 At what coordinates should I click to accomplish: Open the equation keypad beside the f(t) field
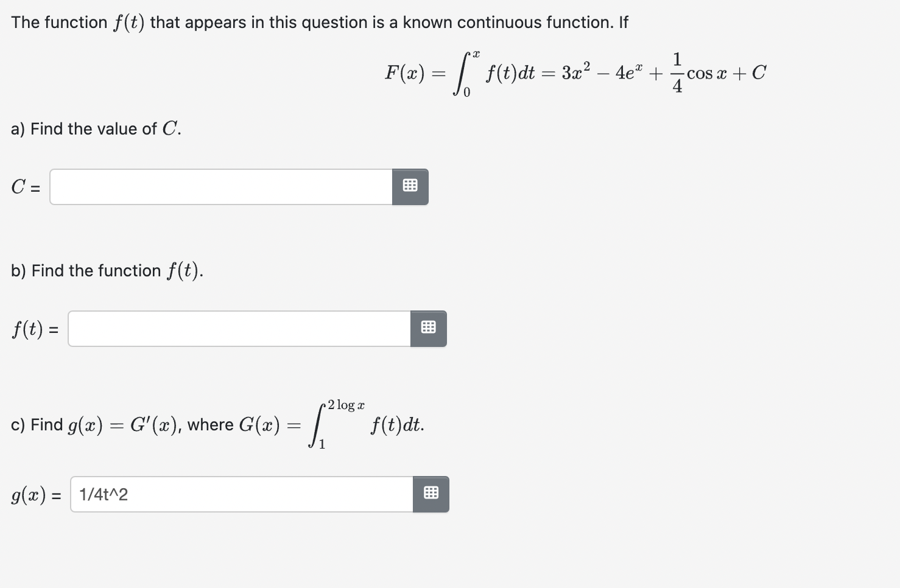429,328
